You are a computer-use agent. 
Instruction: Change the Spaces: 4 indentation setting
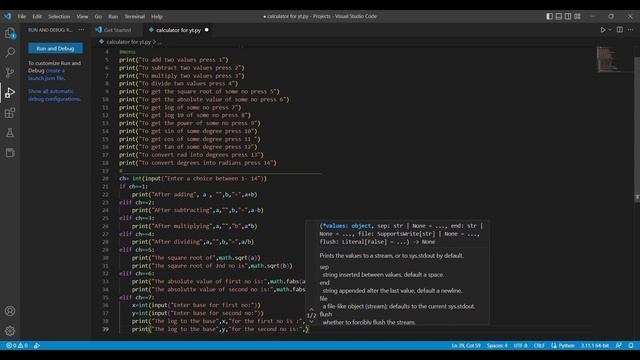point(497,345)
